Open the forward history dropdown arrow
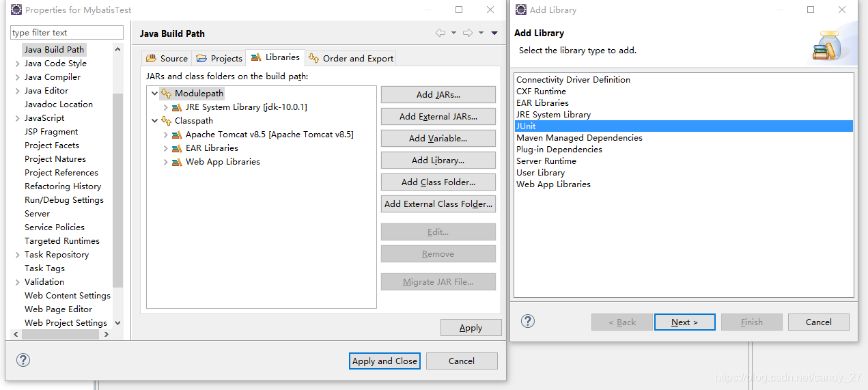 click(481, 33)
